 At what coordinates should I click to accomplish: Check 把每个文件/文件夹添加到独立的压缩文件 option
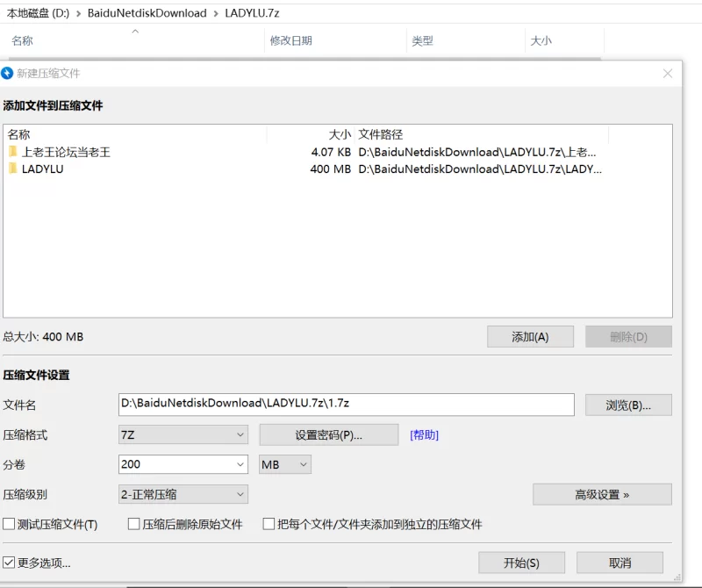269,525
